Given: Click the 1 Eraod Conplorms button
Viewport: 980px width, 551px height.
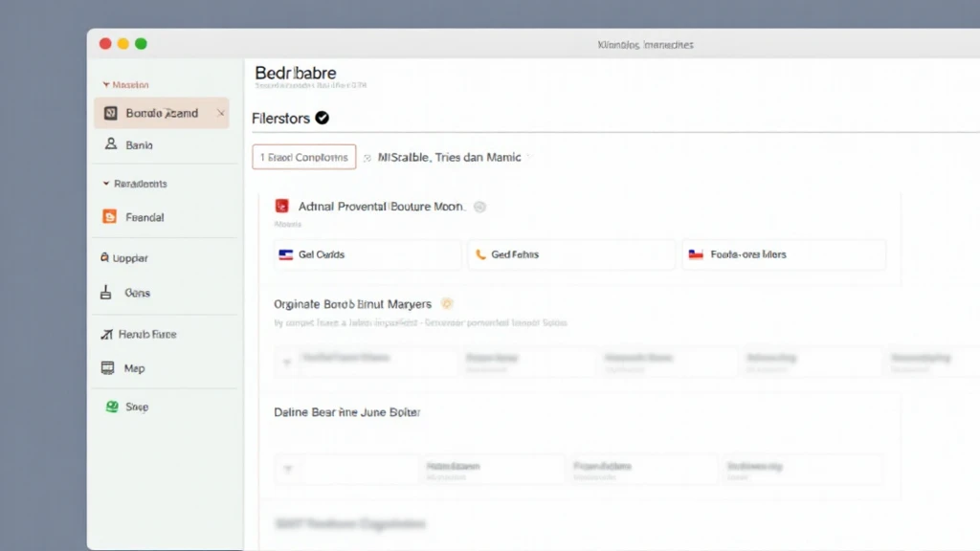Looking at the screenshot, I should [304, 157].
